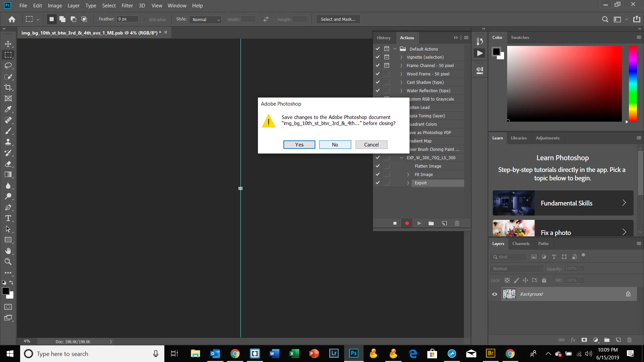Pick the Eyedropper tool
This screenshot has width=644, height=362.
[x=8, y=109]
